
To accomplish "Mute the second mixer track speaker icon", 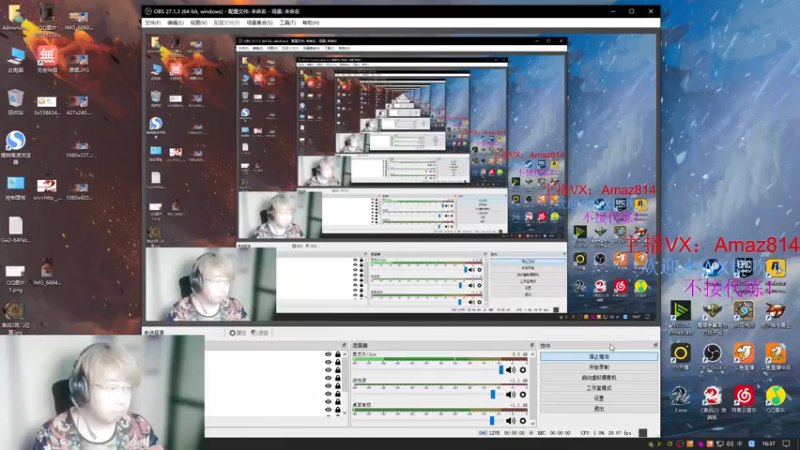I will [510, 394].
